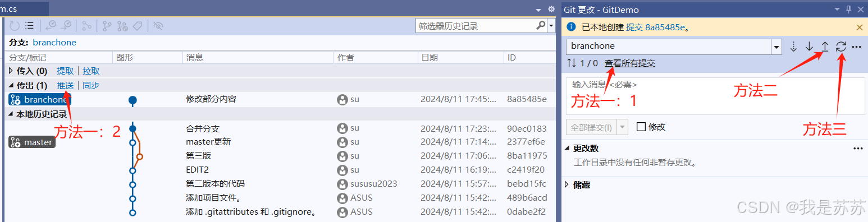Click the show local branches icon
868x222 pixels.
[x=107, y=26]
